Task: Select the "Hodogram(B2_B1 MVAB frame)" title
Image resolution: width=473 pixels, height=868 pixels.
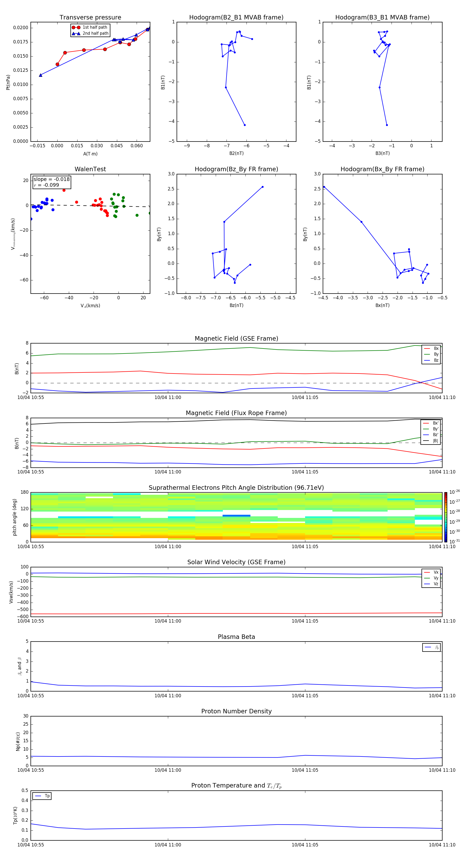Action: tap(236, 18)
